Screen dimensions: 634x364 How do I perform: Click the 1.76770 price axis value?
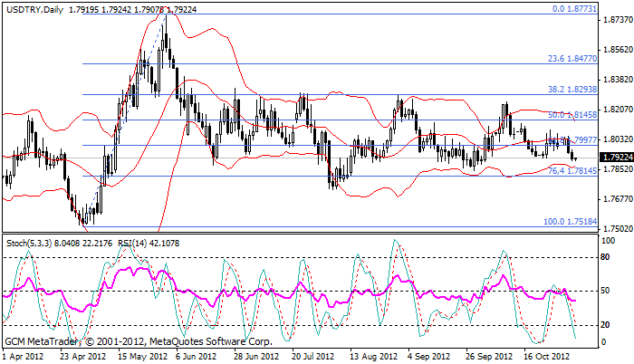[x=618, y=199]
